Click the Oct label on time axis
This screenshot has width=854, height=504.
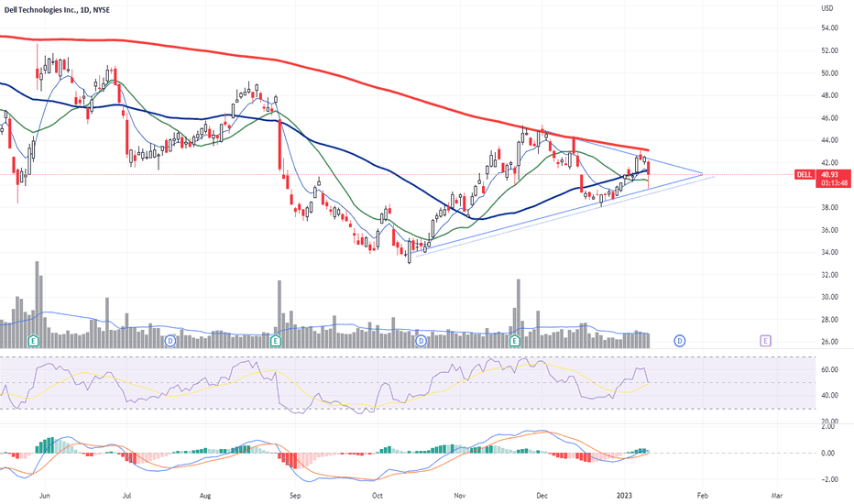(377, 496)
